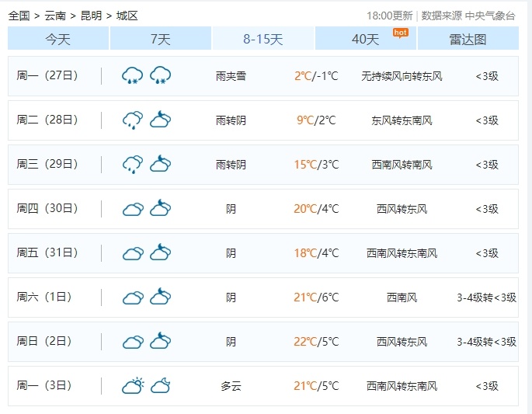Image resolution: width=532 pixels, height=414 pixels.
Task: Select the 周六 (1日) date label
Action: tap(44, 297)
